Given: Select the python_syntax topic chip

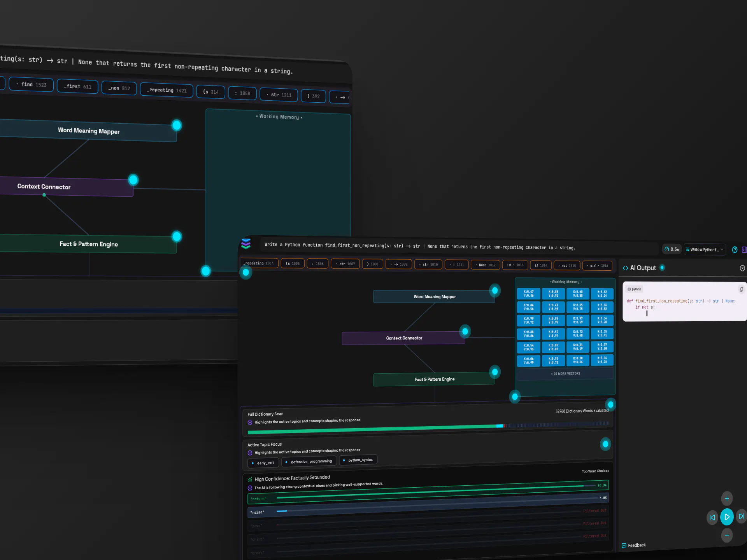Looking at the screenshot, I should 358,460.
